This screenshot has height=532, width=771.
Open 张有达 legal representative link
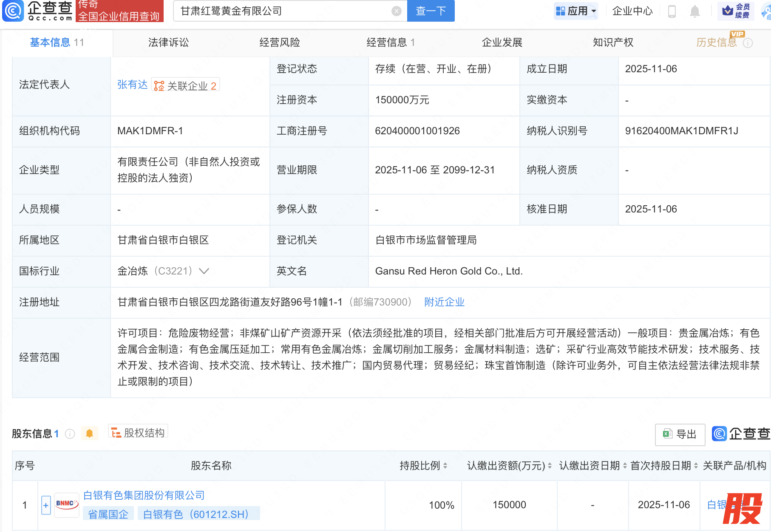click(132, 85)
